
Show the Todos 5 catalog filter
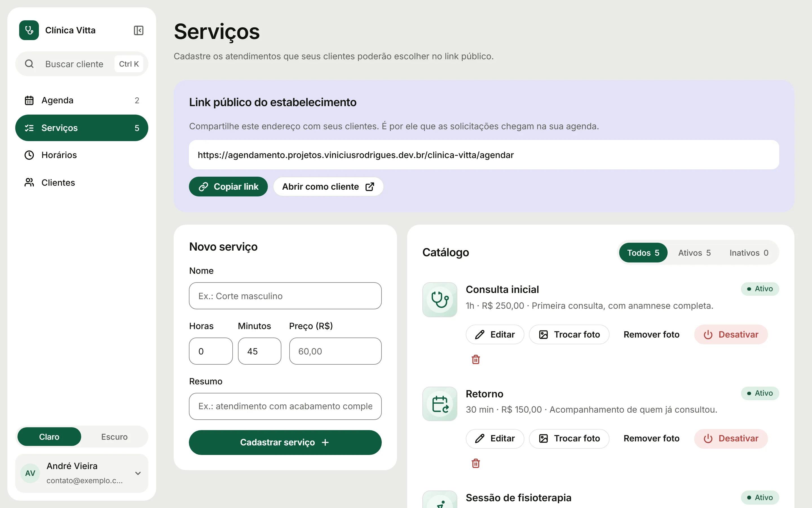643,253
